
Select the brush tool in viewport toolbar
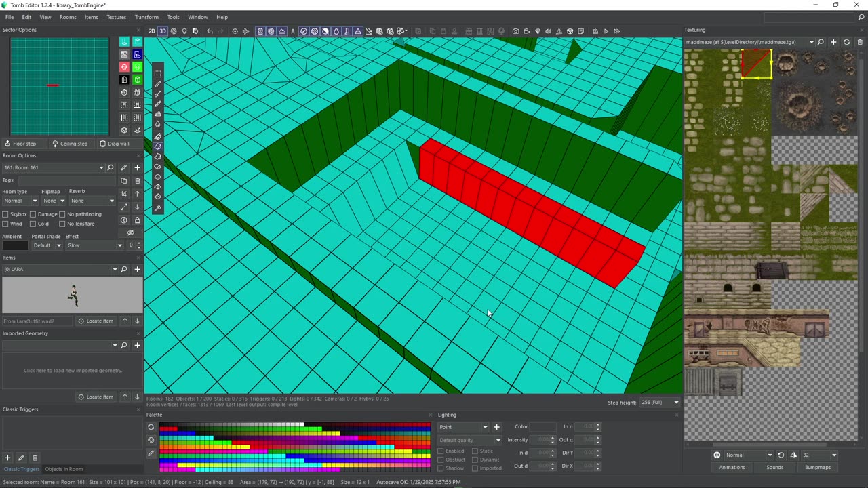[158, 85]
